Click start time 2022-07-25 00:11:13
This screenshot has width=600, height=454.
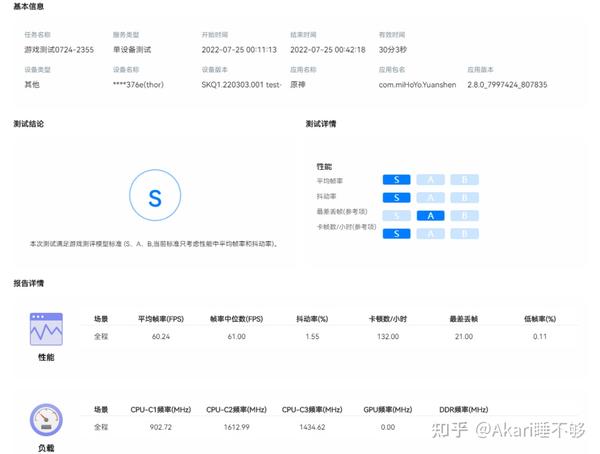tap(239, 50)
